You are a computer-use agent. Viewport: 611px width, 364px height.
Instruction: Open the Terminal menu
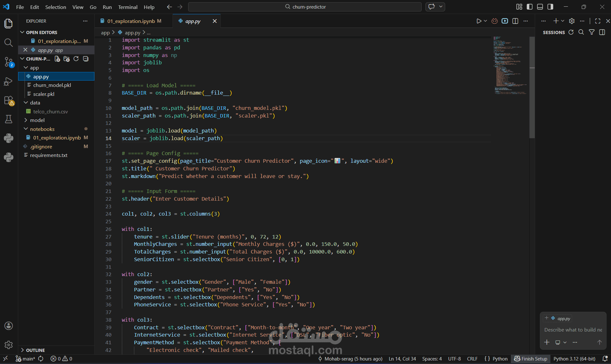pos(128,7)
